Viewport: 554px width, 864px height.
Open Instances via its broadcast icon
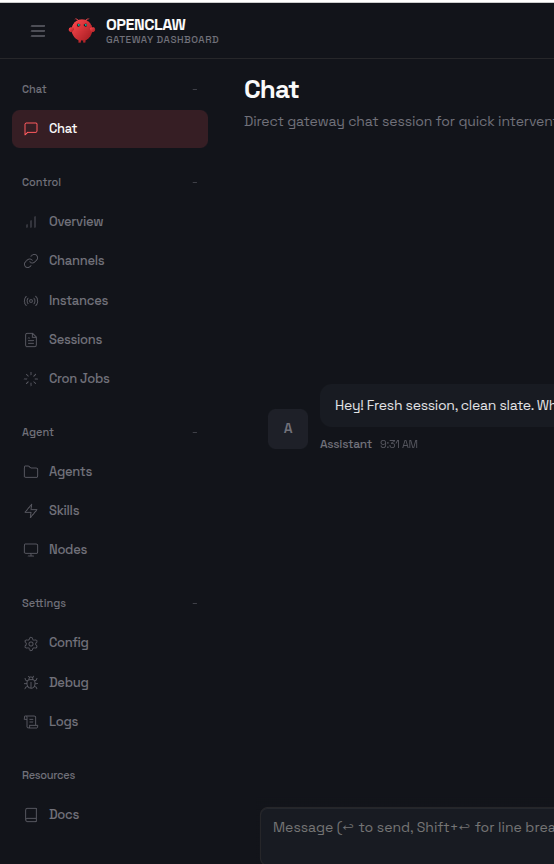point(31,300)
